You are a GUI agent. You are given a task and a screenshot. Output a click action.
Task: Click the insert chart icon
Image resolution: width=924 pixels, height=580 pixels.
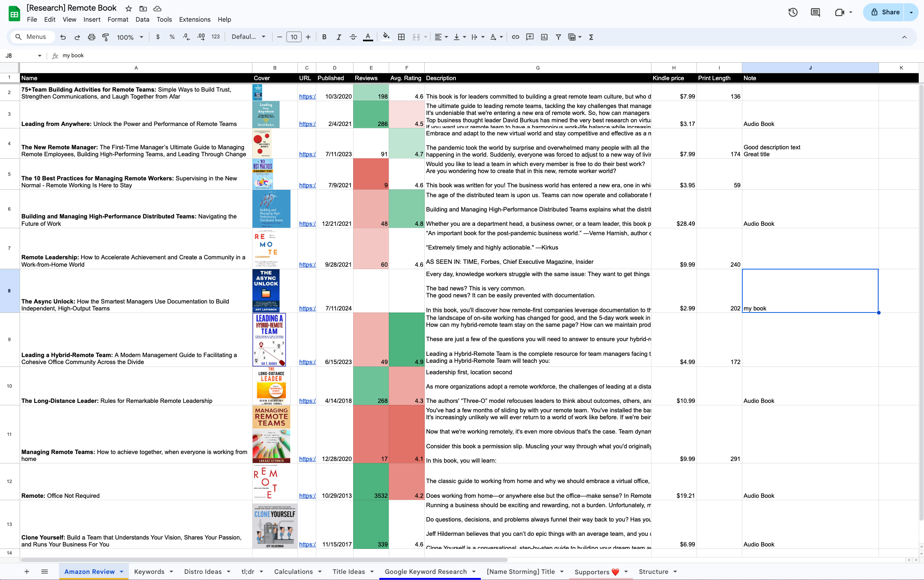tap(544, 37)
